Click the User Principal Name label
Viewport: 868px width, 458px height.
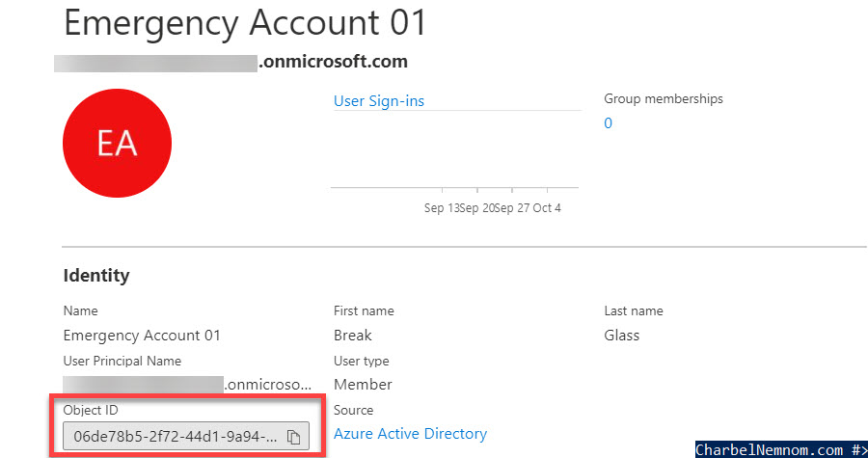tap(122, 362)
